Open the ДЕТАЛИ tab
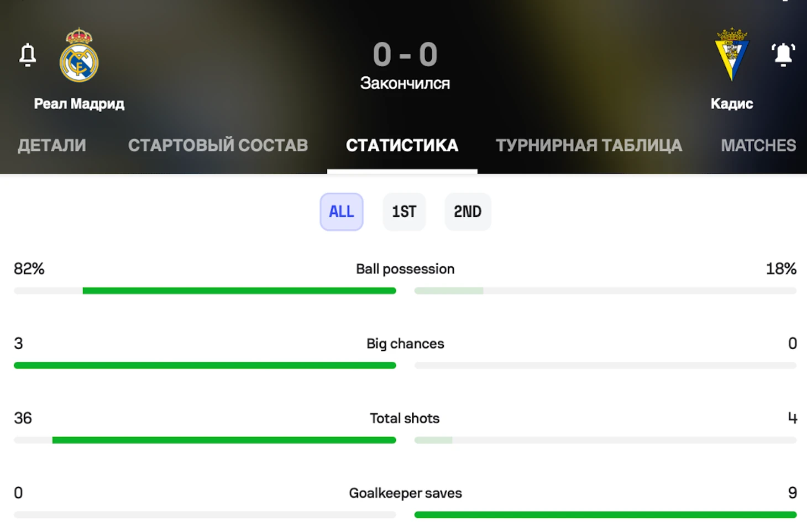The width and height of the screenshot is (807, 532). (52, 145)
